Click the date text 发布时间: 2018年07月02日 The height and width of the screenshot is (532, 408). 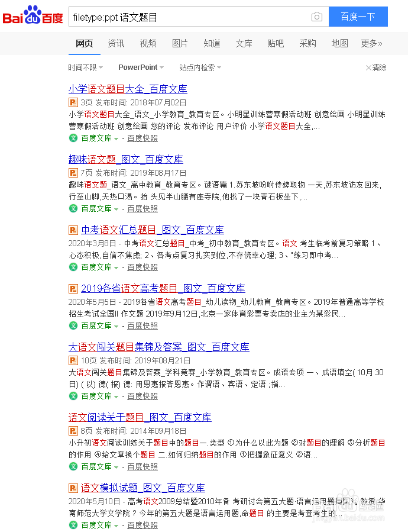pos(141,102)
